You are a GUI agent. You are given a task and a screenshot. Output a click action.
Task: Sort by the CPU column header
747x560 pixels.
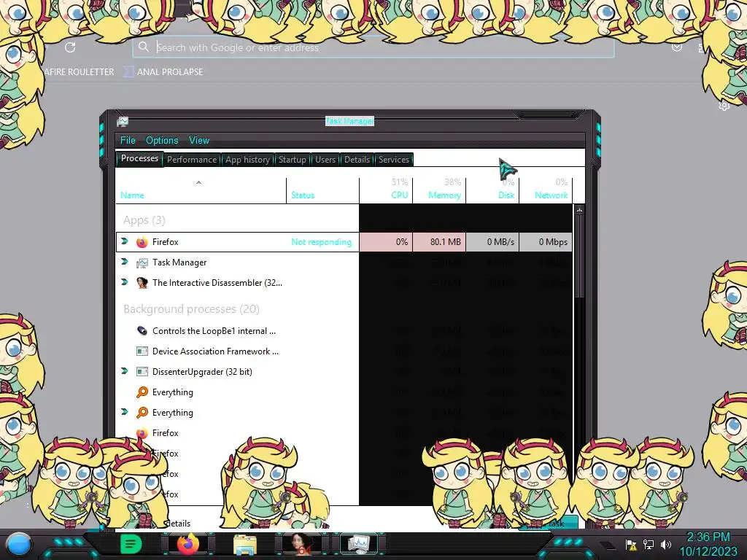[x=386, y=190]
